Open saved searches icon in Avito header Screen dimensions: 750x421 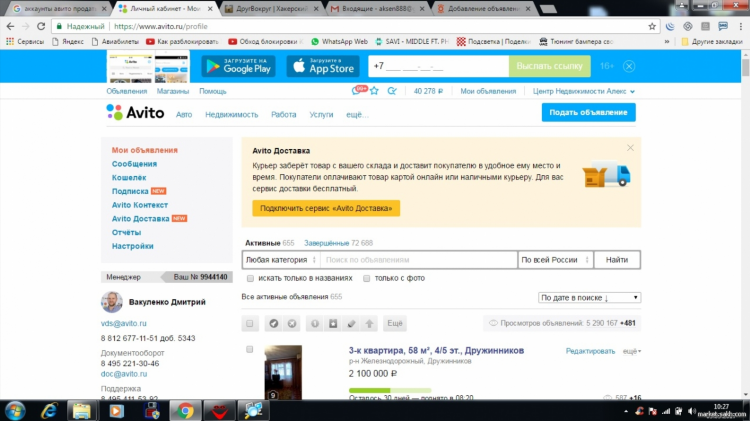pos(392,91)
